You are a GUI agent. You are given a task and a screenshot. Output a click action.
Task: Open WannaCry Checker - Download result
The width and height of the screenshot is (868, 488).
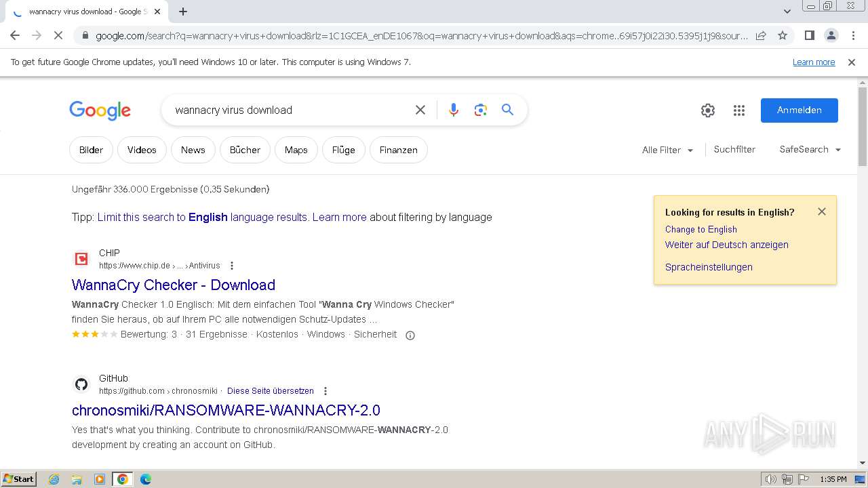pos(174,285)
